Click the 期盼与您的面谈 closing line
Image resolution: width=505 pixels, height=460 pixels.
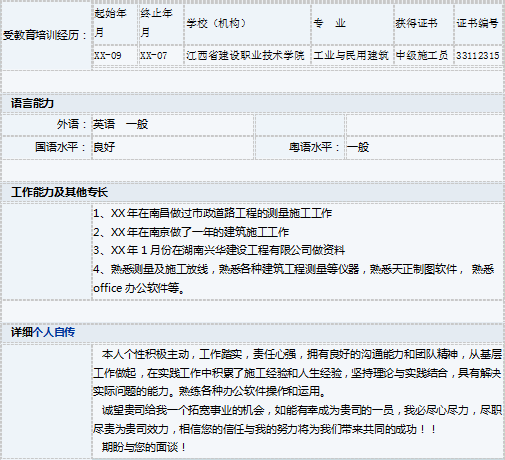(144, 447)
